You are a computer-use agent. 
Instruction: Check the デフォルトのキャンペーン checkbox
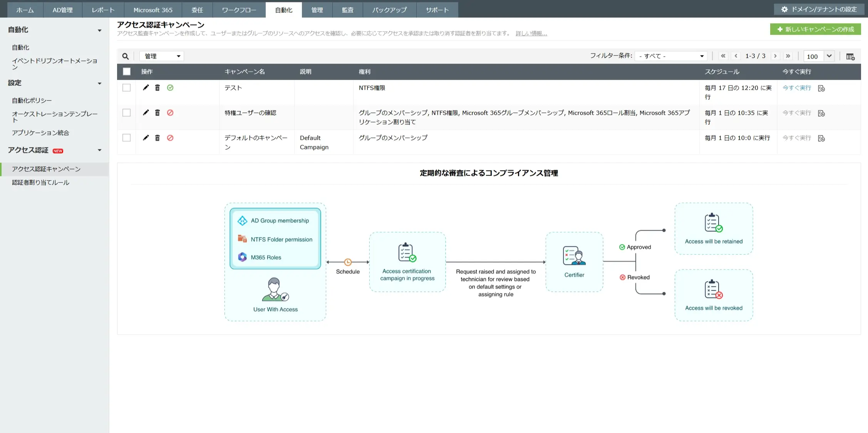pyautogui.click(x=127, y=138)
